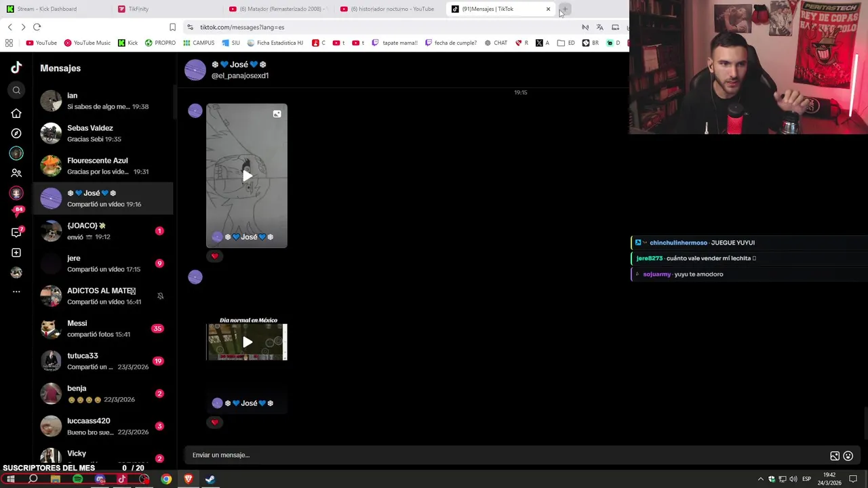Open the Kick bookmark

pyautogui.click(x=127, y=43)
